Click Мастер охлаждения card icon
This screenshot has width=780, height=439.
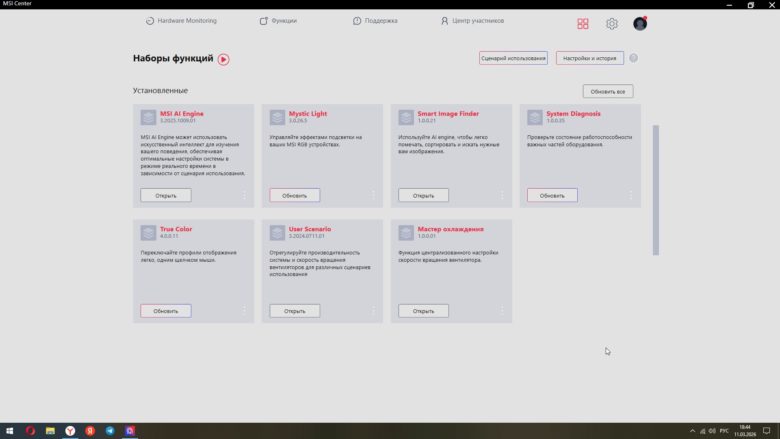tap(406, 233)
